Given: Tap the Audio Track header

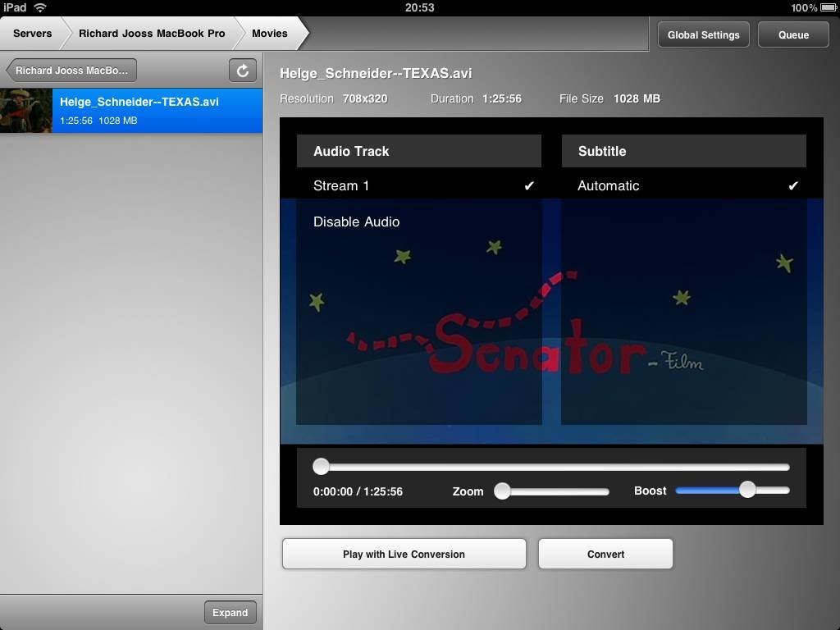Looking at the screenshot, I should pyautogui.click(x=419, y=151).
